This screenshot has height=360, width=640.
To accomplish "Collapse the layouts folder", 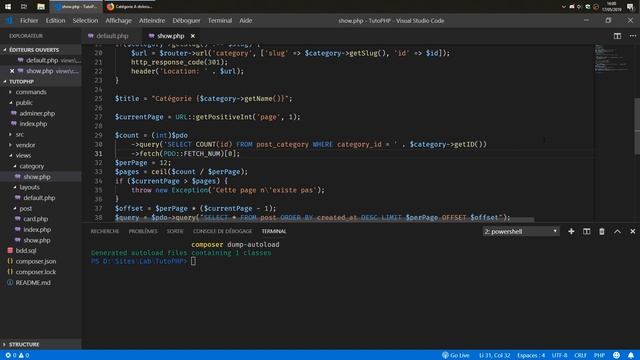I will [x=29, y=187].
